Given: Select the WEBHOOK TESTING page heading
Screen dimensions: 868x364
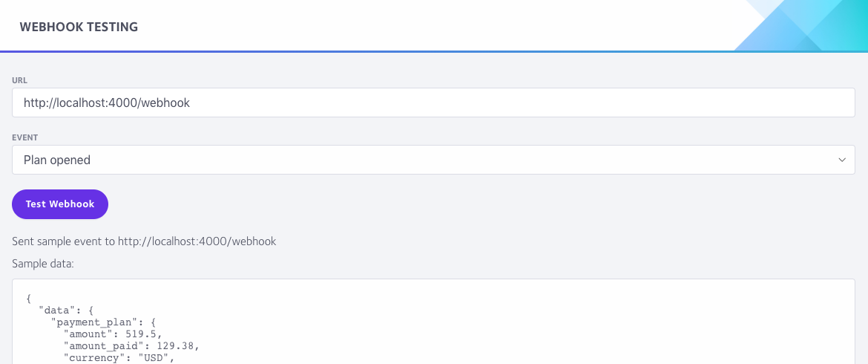Looking at the screenshot, I should (x=79, y=27).
